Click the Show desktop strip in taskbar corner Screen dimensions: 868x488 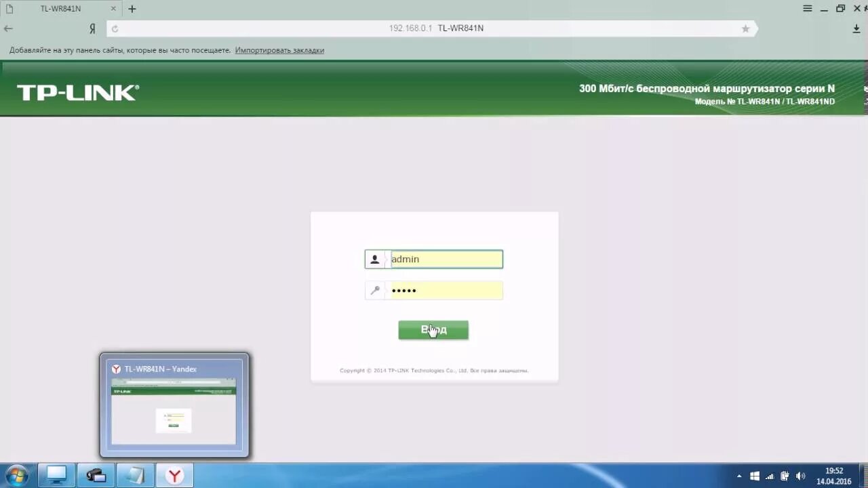863,476
